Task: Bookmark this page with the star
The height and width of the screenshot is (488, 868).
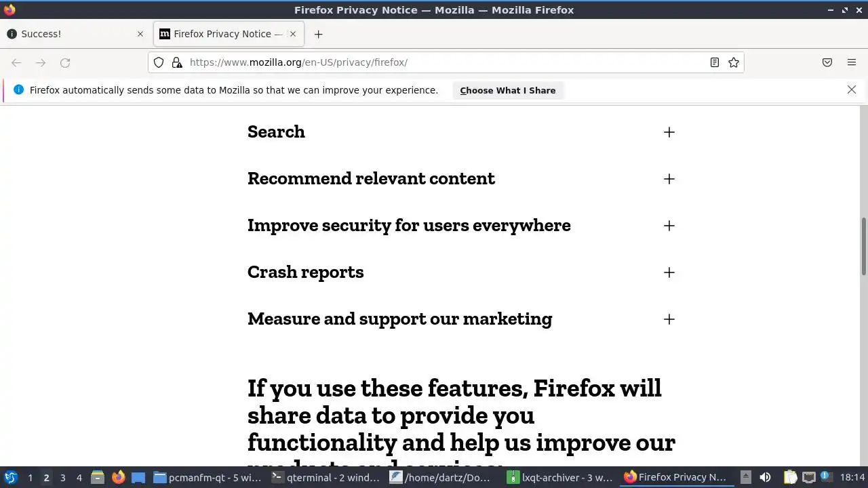Action: pyautogui.click(x=734, y=62)
